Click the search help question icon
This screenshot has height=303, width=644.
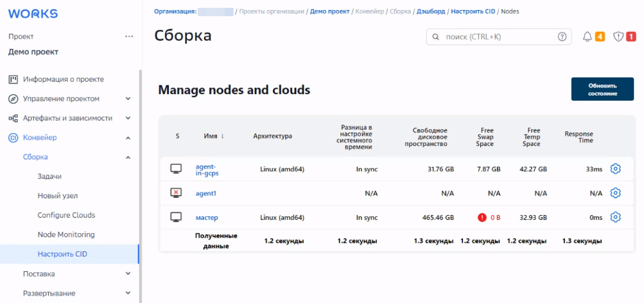click(x=562, y=37)
